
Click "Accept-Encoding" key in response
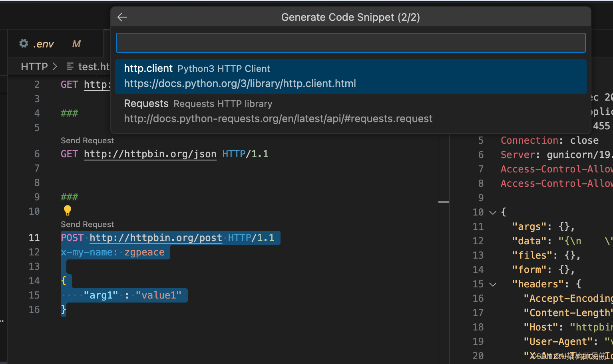568,299
